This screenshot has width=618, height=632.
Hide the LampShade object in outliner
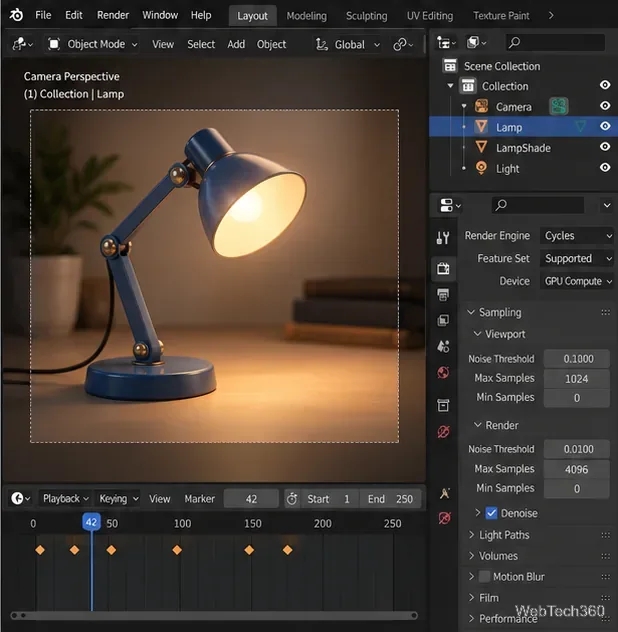[605, 147]
